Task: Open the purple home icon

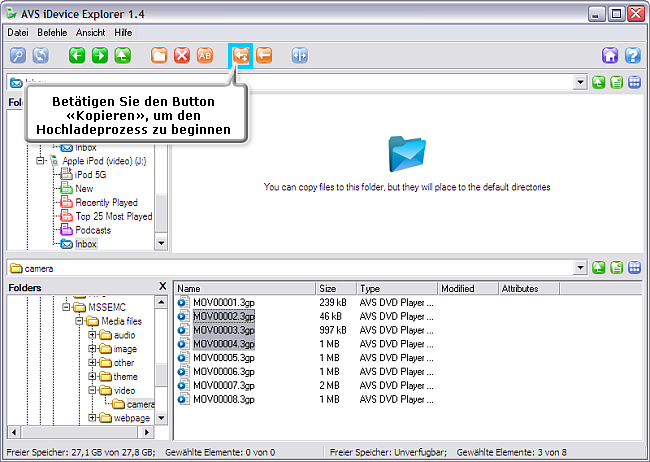Action: click(610, 55)
